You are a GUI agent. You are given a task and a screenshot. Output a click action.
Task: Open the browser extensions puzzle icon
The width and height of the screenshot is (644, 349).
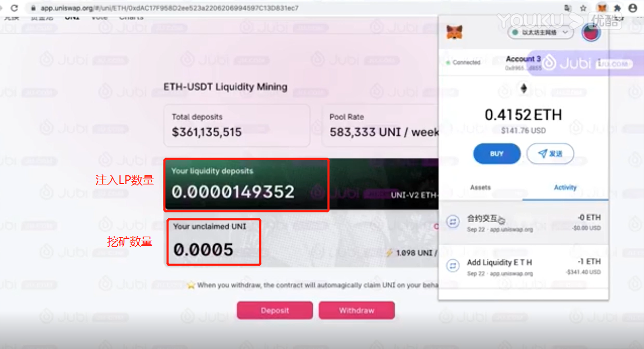tap(617, 8)
